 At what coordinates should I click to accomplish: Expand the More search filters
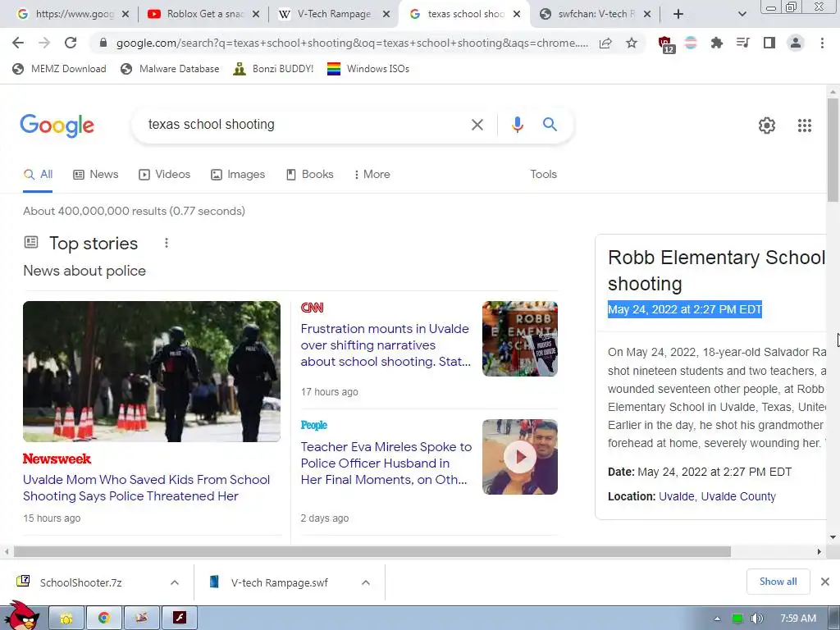pyautogui.click(x=372, y=175)
